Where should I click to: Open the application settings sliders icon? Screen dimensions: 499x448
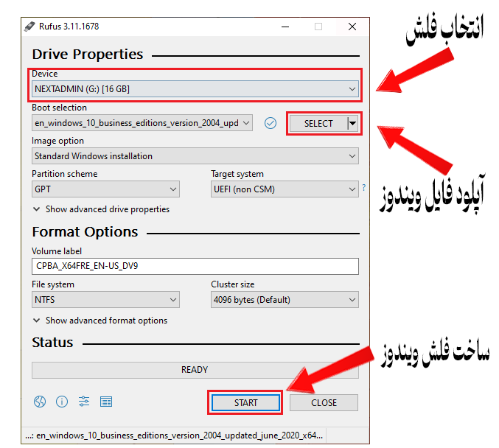point(84,402)
